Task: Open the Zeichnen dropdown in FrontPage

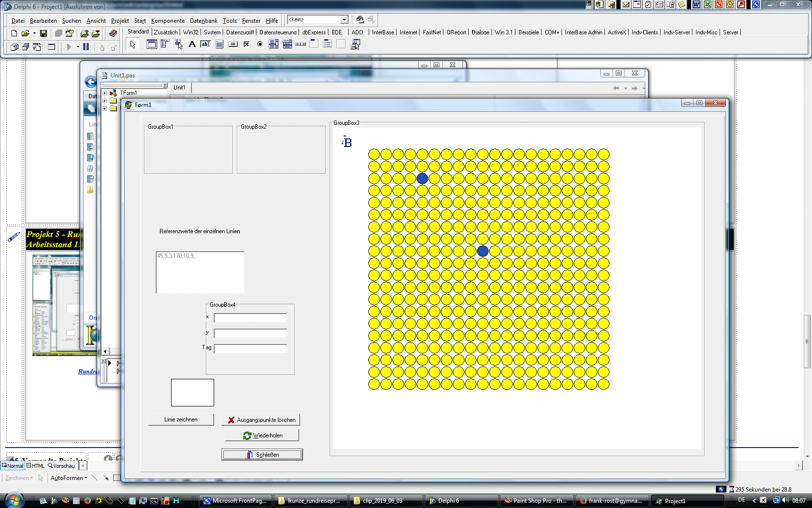Action: [x=19, y=478]
